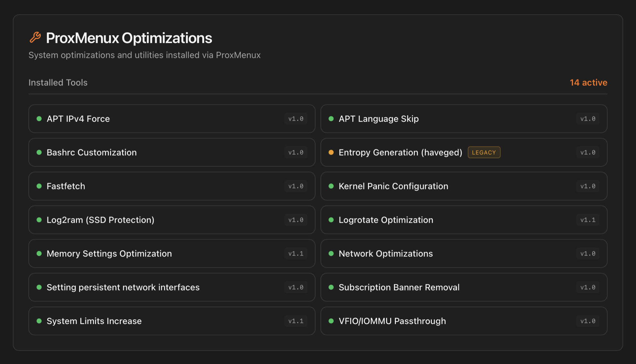The image size is (636, 364).
Task: Click the green status dot for Bashrc Customization
Action: [x=39, y=152]
